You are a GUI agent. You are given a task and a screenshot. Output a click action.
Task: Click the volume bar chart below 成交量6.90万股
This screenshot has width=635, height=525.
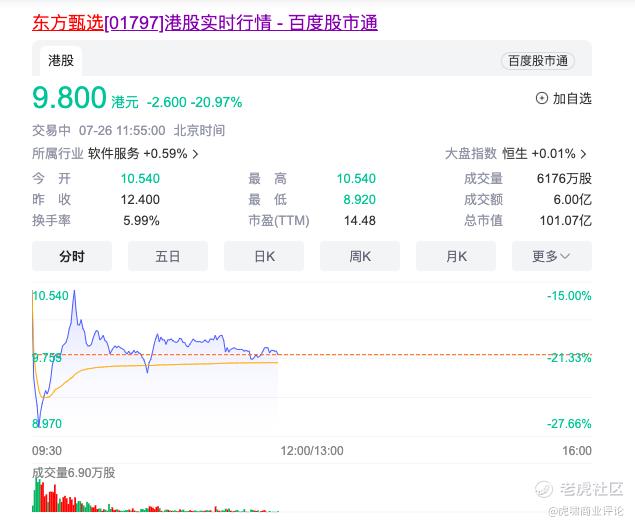pyautogui.click(x=155, y=495)
